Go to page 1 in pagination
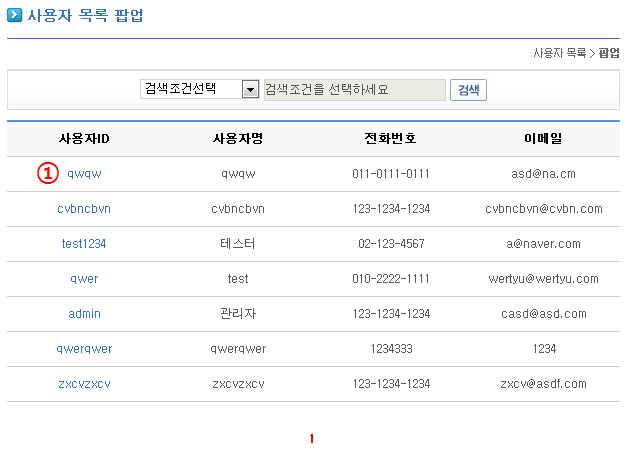 pos(312,439)
